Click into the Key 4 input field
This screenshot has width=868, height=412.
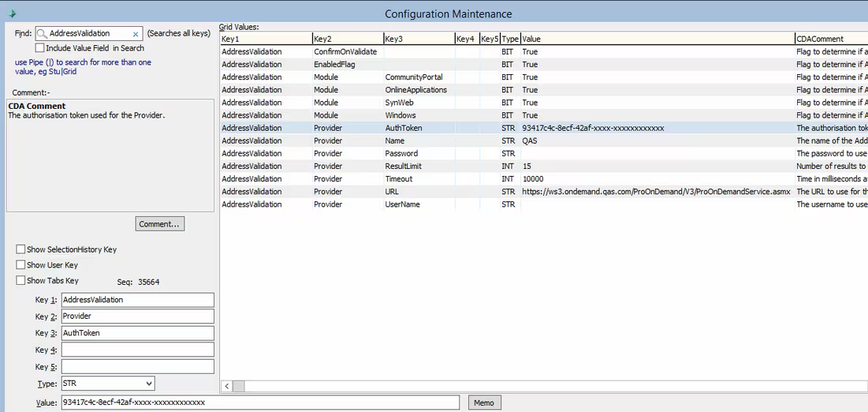[x=137, y=350]
